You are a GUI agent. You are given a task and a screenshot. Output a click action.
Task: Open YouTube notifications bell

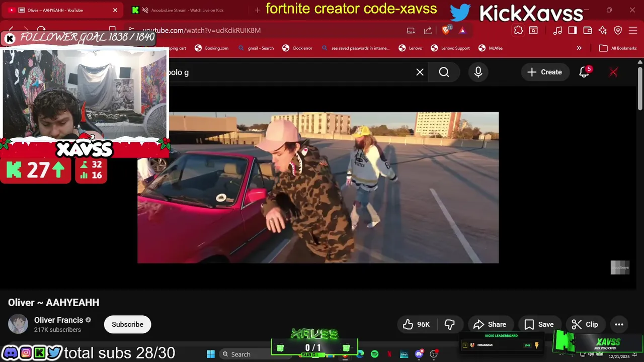(584, 72)
